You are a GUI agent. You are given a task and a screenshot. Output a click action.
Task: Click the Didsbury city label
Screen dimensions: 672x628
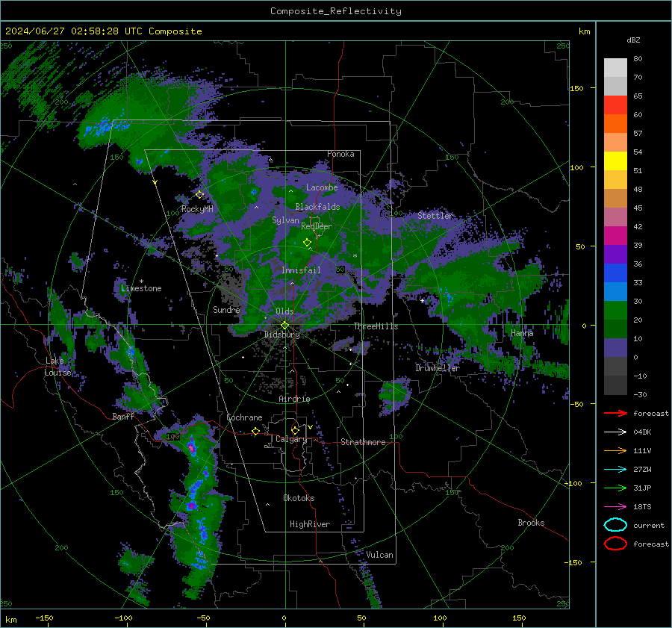click(x=281, y=335)
